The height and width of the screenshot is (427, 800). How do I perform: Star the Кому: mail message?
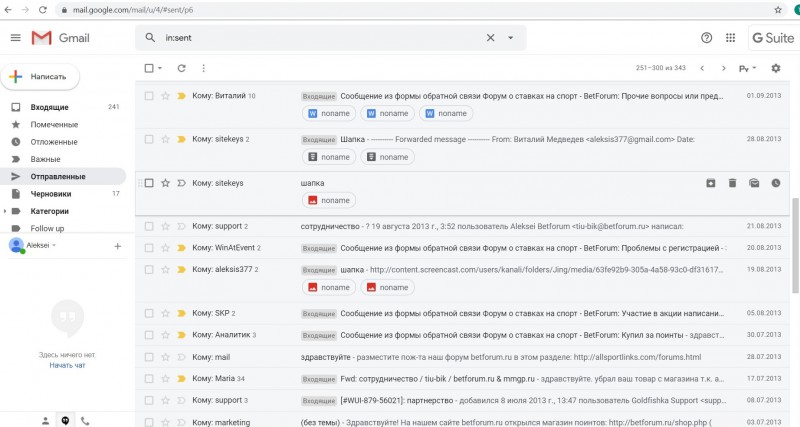tap(165, 357)
